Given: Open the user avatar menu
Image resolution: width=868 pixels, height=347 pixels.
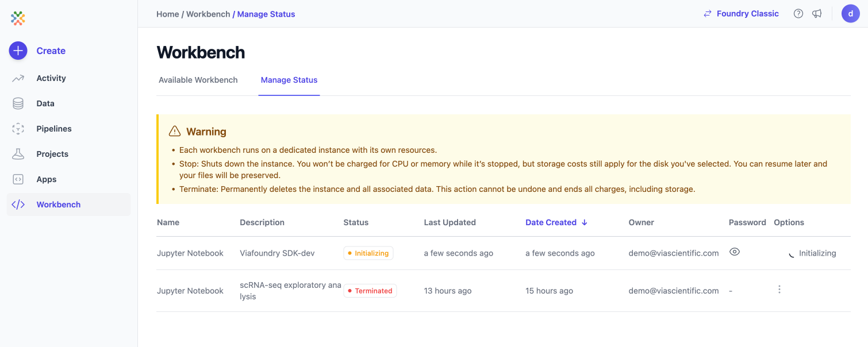Looking at the screenshot, I should (x=850, y=13).
